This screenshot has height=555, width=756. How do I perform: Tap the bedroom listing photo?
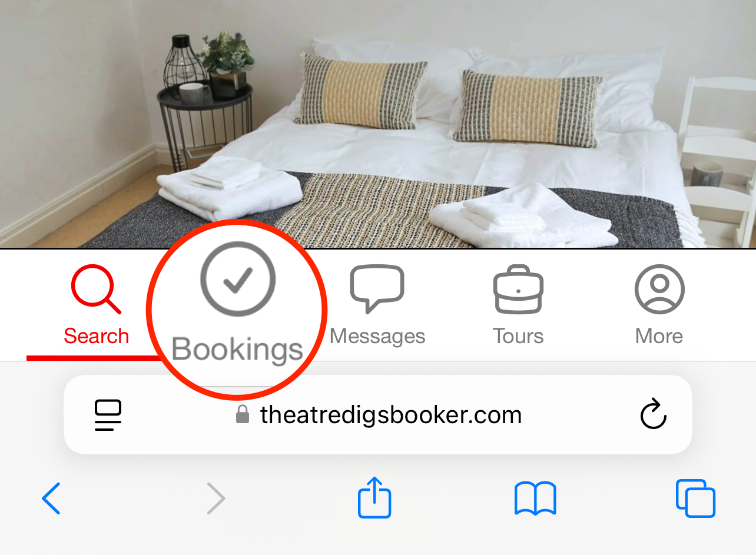tap(378, 124)
